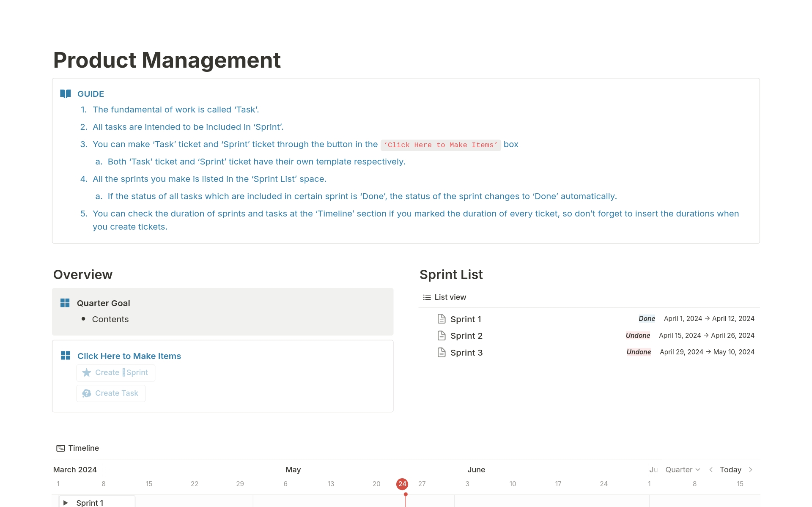Screen dimensions: 812x507
Task: Click the page icon next to Sprint 3
Action: 442,352
